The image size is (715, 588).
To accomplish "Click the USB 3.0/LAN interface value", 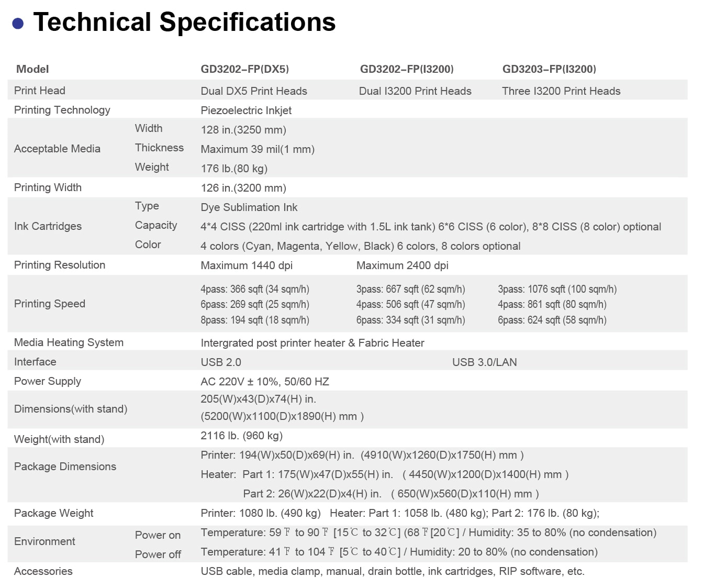I will [x=484, y=362].
